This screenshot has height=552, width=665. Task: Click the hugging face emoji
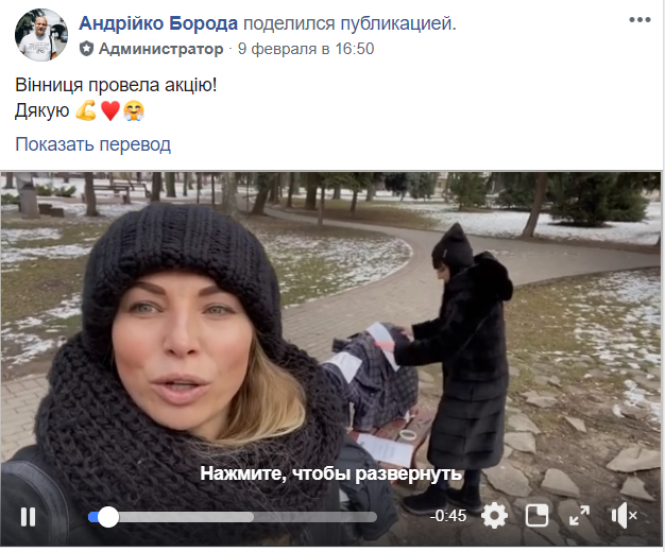click(134, 111)
